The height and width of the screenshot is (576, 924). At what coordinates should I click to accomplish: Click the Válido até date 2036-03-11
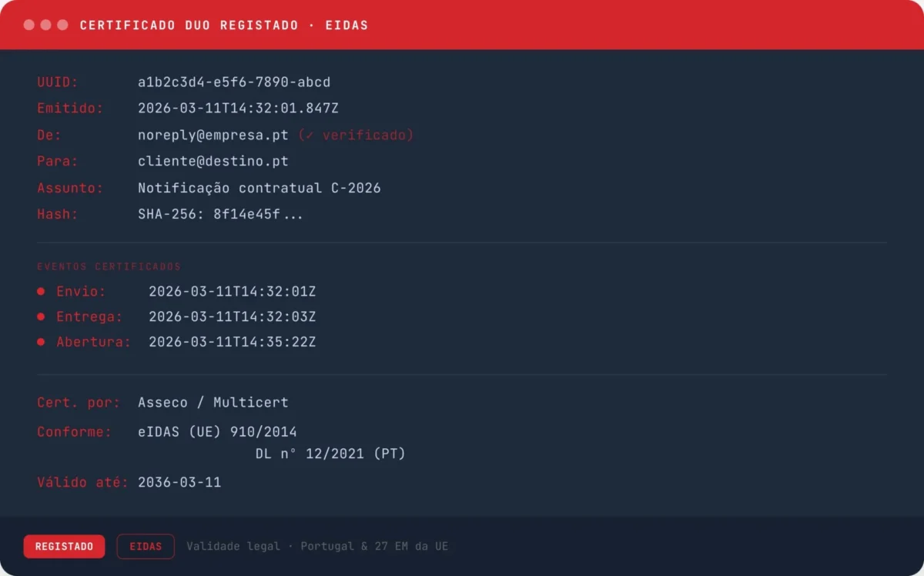point(179,483)
